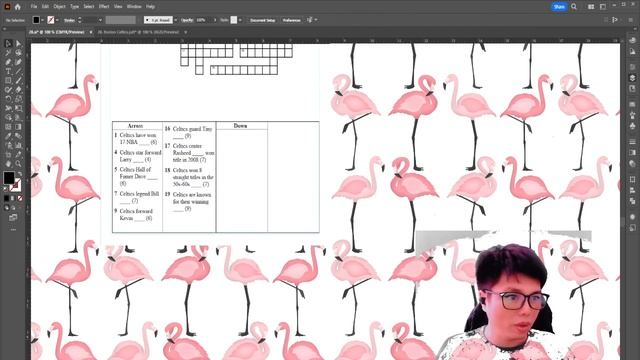The height and width of the screenshot is (360, 640).
Task: Select the Rectangle tool
Action: tap(8, 80)
